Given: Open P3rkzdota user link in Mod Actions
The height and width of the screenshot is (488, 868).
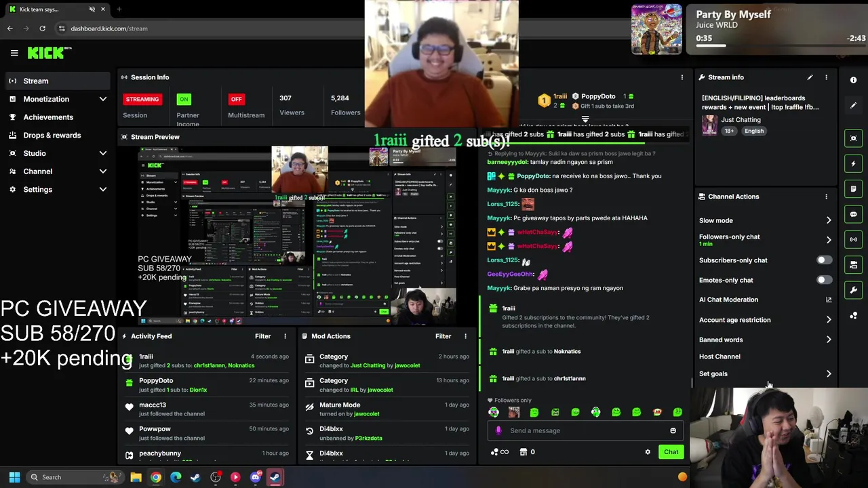Looking at the screenshot, I should point(369,438).
